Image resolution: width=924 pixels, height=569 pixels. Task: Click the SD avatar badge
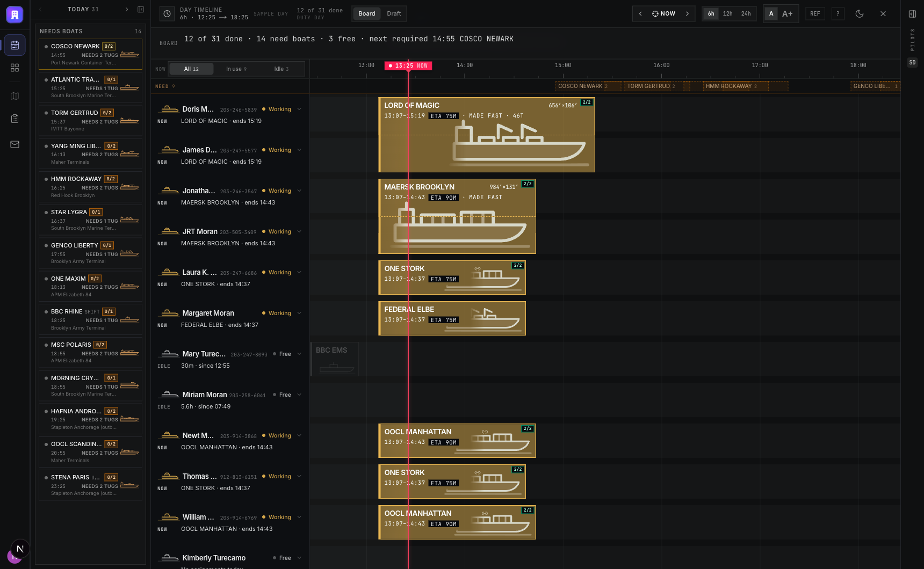point(912,62)
